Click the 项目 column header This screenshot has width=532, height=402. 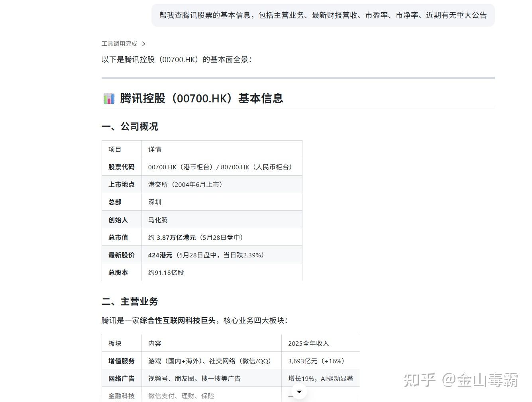click(x=122, y=149)
